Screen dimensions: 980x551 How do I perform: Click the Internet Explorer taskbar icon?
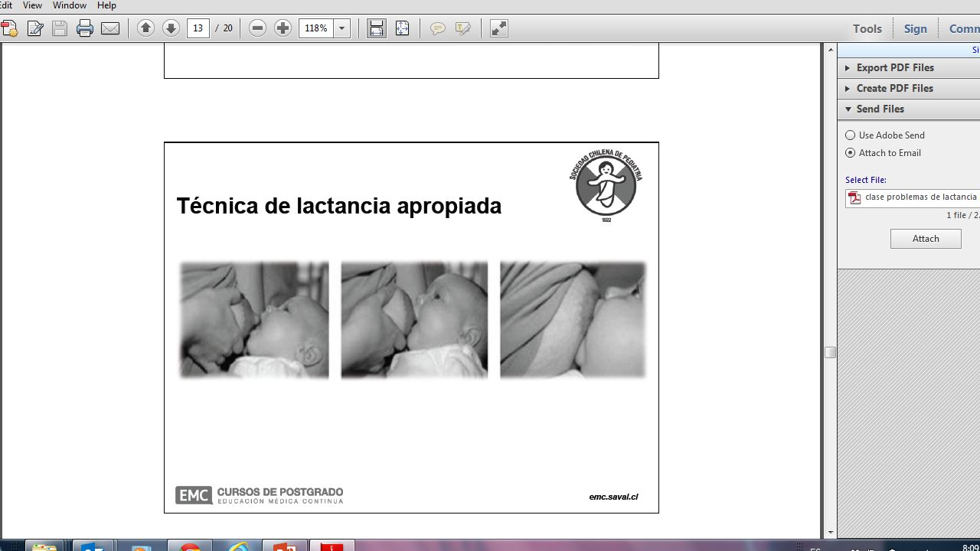tap(238, 546)
